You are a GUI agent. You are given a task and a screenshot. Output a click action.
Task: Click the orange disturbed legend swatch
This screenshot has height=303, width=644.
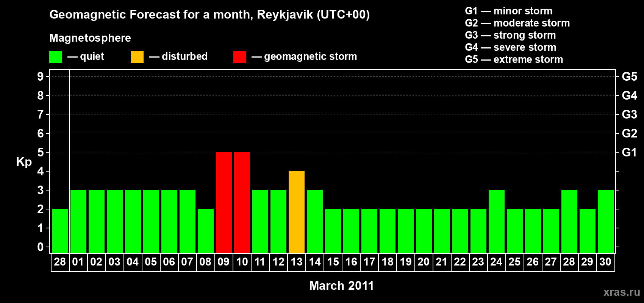[137, 57]
